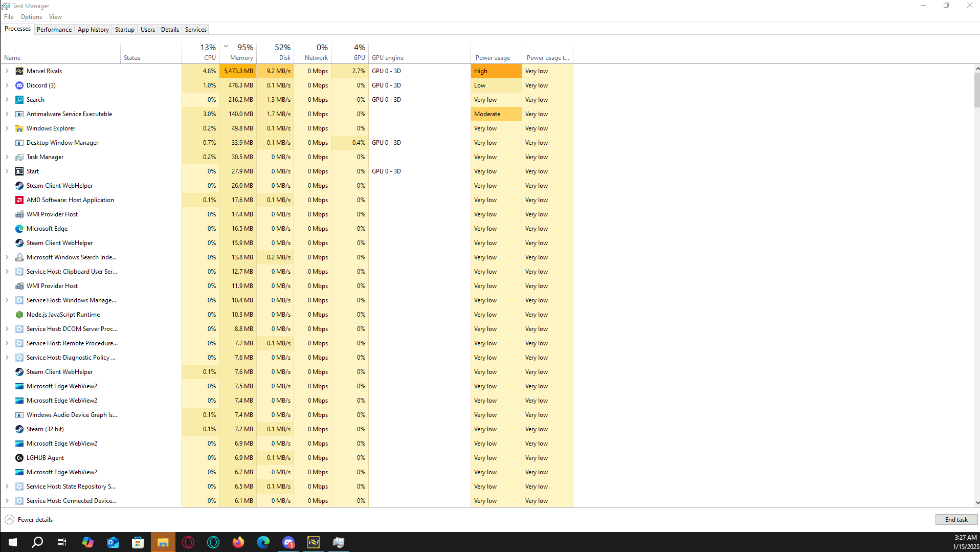The height and width of the screenshot is (552, 980).
Task: Expand the Antimalware Service Executable group
Action: (x=7, y=114)
